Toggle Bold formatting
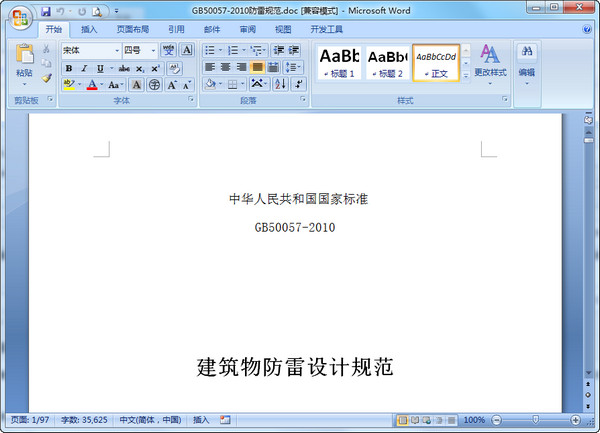 [x=69, y=68]
